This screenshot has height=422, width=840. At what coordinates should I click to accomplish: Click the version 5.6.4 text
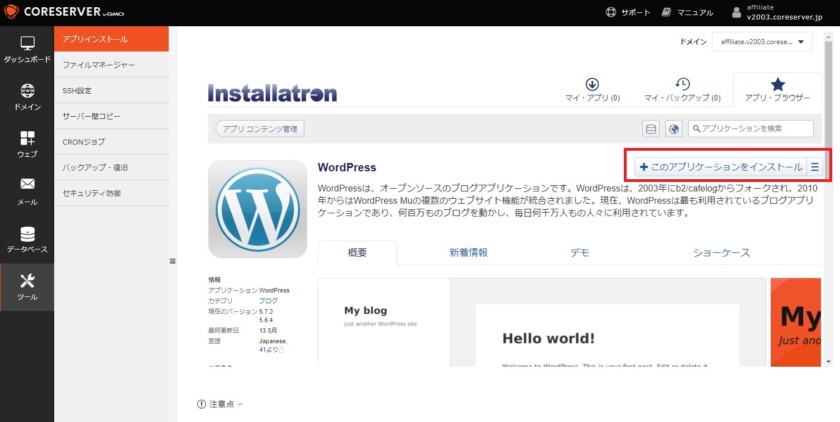[x=267, y=320]
